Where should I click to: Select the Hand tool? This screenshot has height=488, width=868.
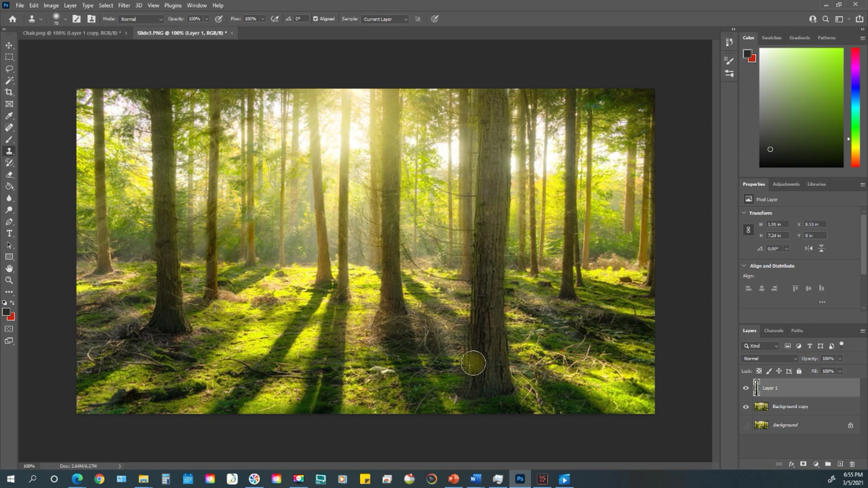[9, 269]
